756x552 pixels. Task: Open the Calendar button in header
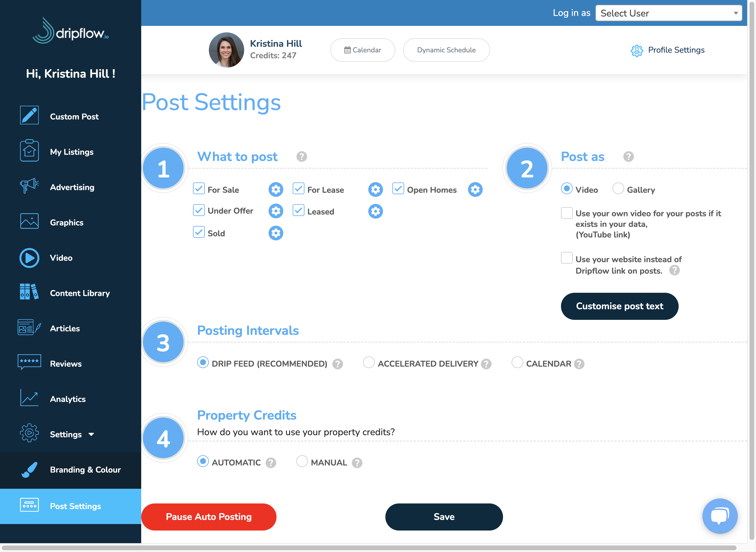coord(363,50)
